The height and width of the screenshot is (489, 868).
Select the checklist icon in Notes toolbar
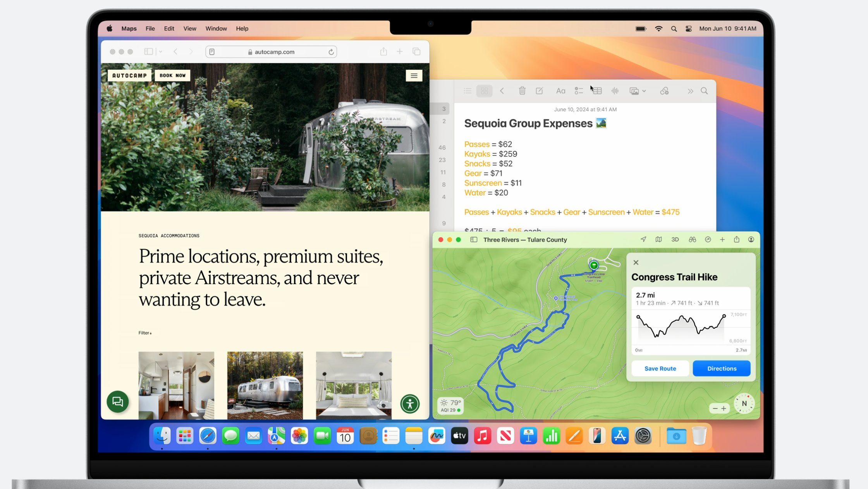coord(579,90)
